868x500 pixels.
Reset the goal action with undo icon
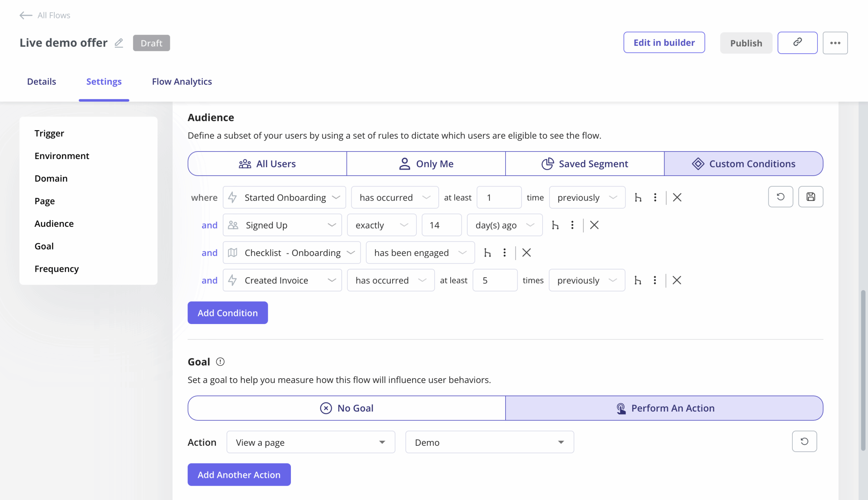click(804, 441)
